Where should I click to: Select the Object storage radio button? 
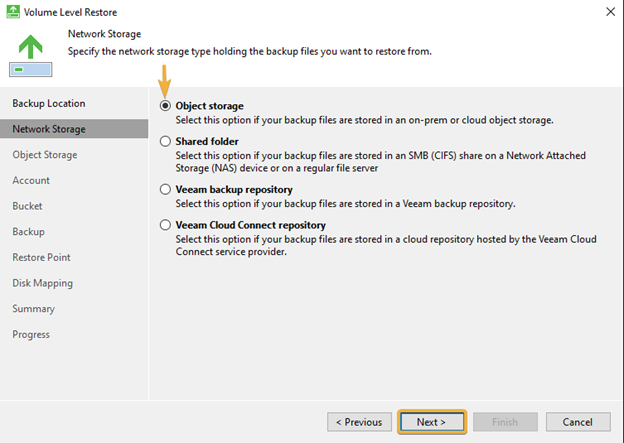coord(165,106)
